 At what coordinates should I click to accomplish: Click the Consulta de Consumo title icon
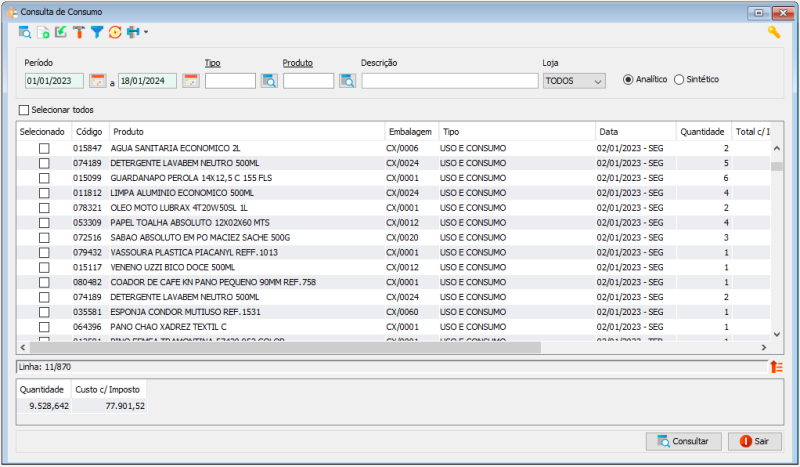point(12,12)
